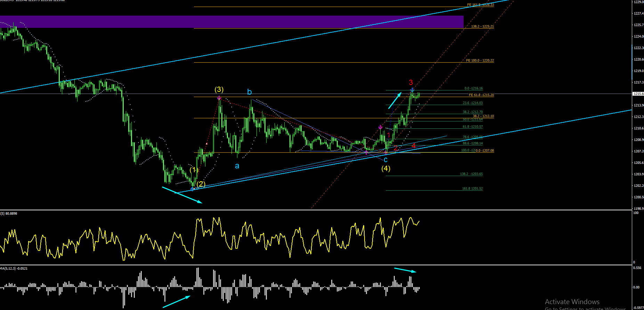The height and width of the screenshot is (310, 644).
Task: Click the red wave 3 label
Action: pyautogui.click(x=411, y=82)
